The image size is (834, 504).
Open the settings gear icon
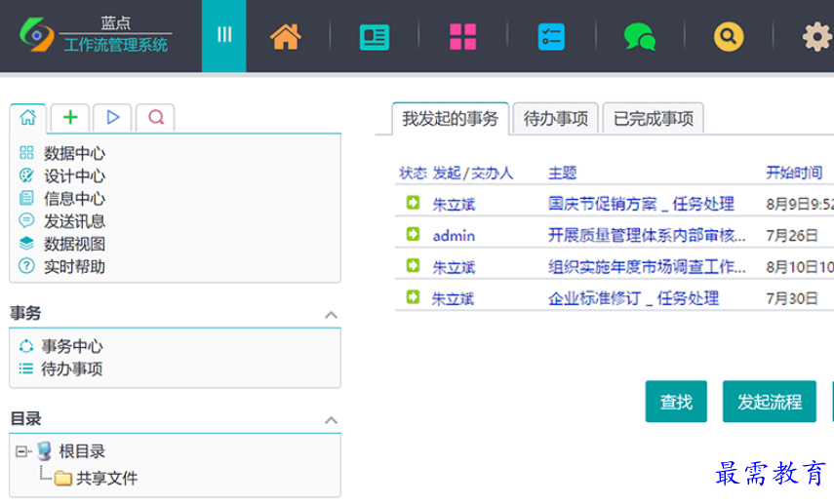(x=816, y=37)
